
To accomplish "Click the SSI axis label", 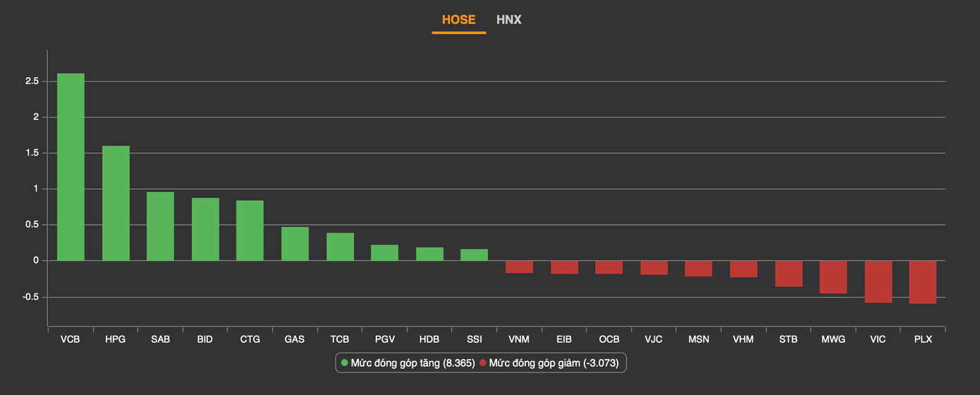I will coord(474,339).
